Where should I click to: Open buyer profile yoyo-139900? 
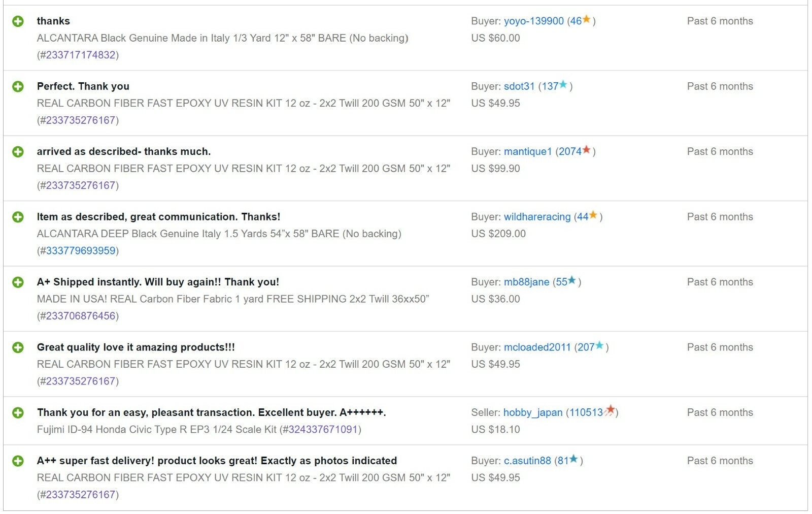[533, 21]
